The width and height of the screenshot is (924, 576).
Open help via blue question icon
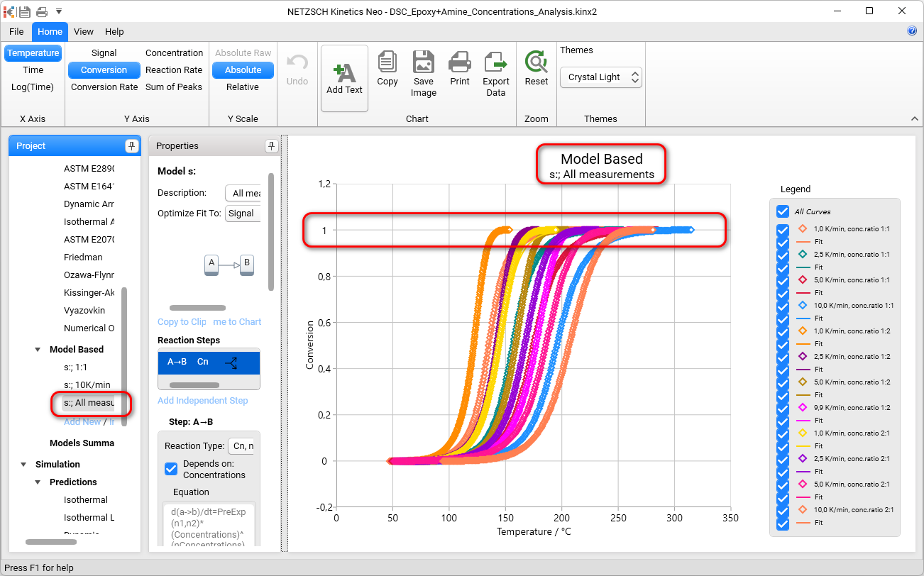912,31
